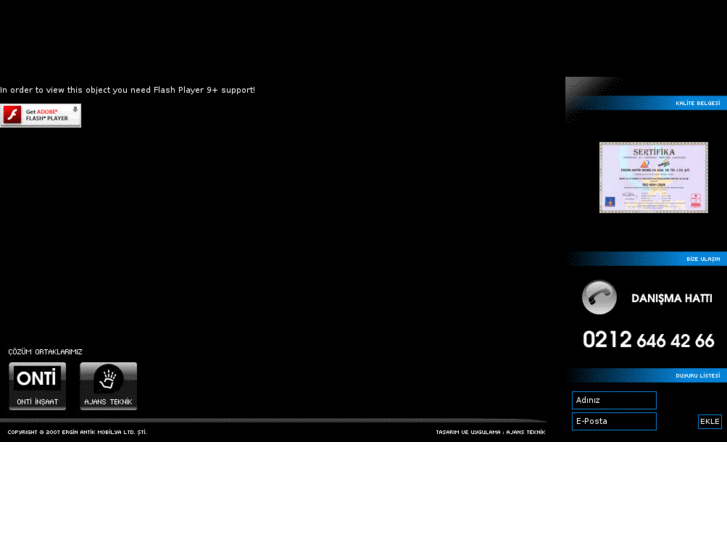
Task: Open the Sertifika certificate thumbnail
Action: tap(653, 178)
